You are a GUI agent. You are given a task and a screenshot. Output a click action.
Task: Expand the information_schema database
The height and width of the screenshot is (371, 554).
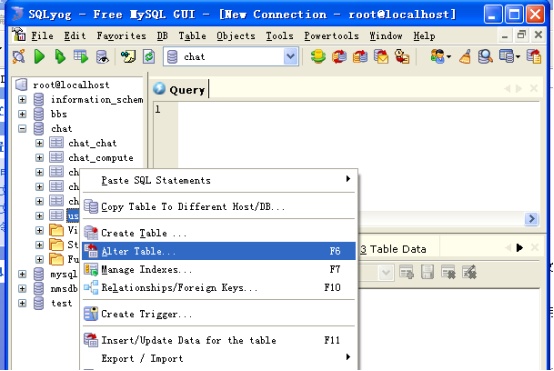[22, 100]
